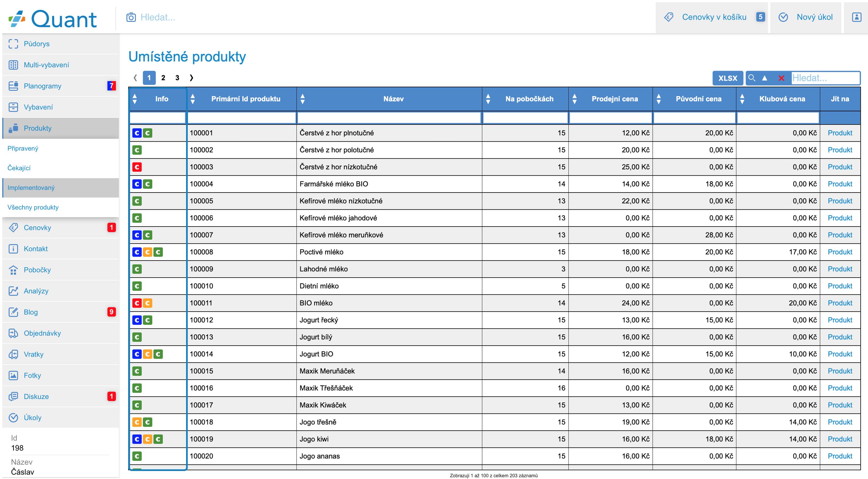Switch to page 3 of results
Image resolution: width=868 pixels, height=479 pixels.
tap(177, 78)
